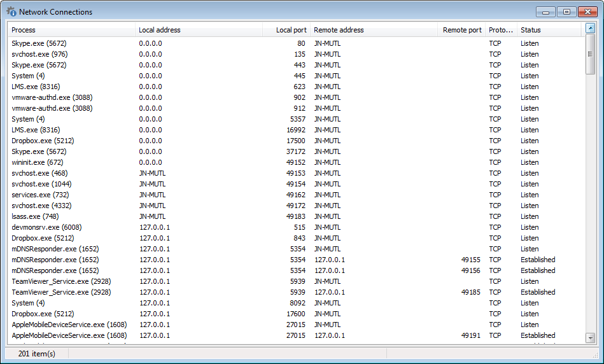
Task: Select the lsass.exe (748) row
Action: tap(296, 216)
